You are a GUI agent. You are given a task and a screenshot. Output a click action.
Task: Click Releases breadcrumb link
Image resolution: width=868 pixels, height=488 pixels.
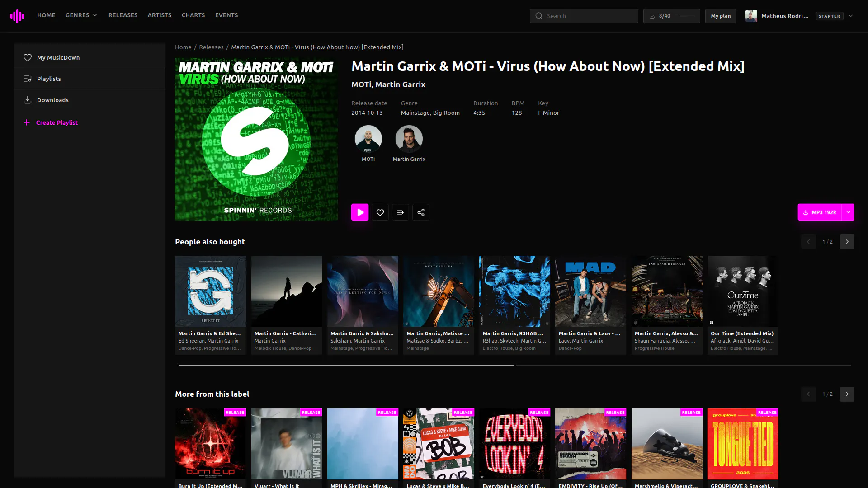[x=211, y=47]
